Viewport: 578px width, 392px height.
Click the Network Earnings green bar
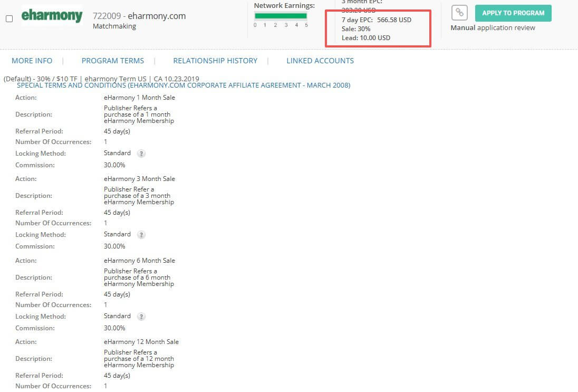(x=281, y=16)
